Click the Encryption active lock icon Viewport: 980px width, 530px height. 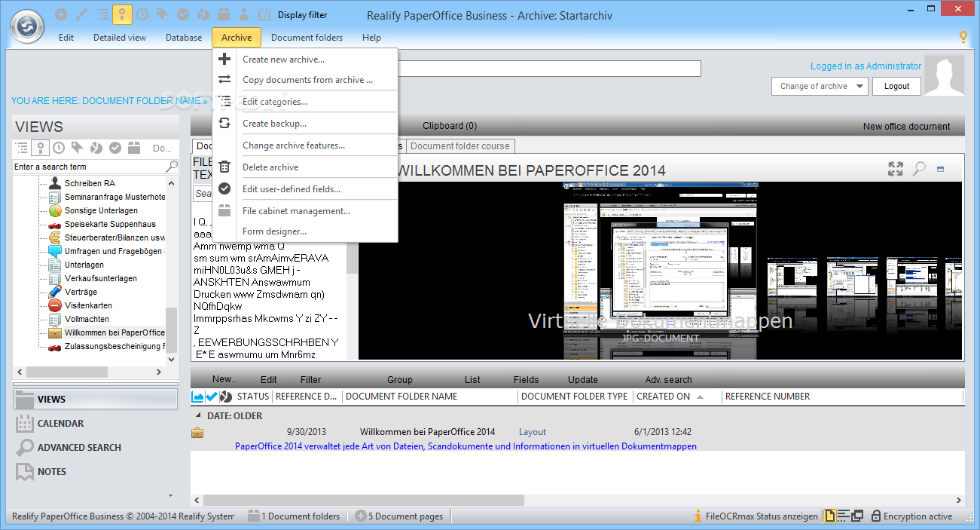tap(876, 516)
